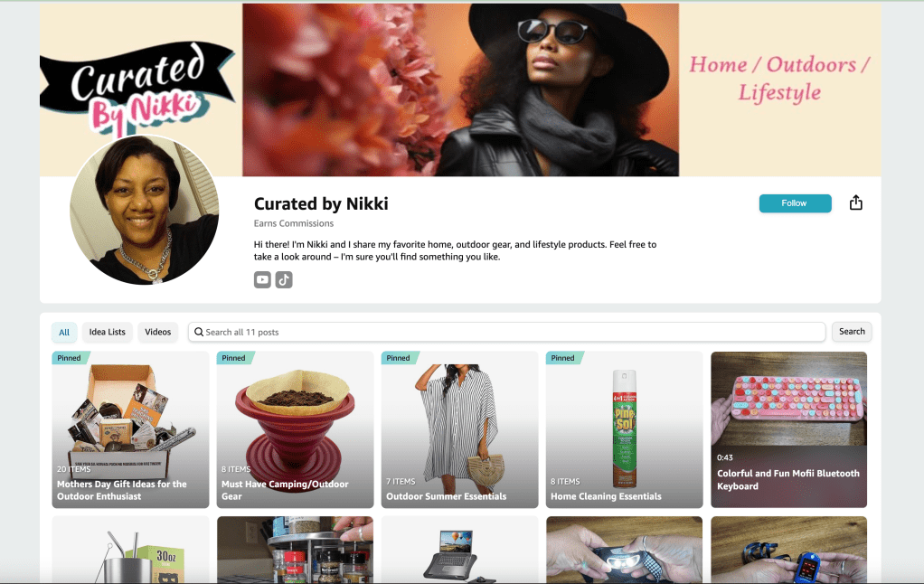The height and width of the screenshot is (584, 924).
Task: Switch to the Idea Lists tab
Action: (108, 332)
